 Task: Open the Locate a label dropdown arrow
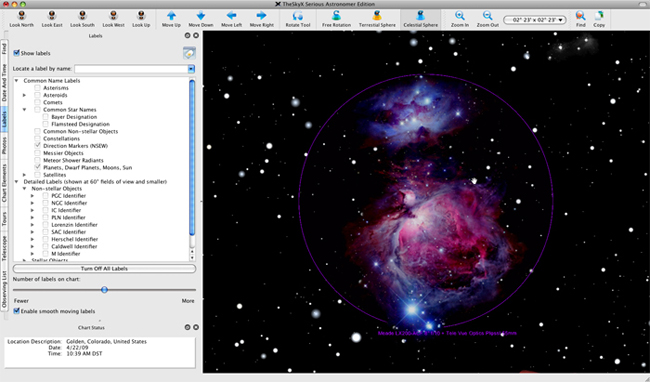click(191, 69)
